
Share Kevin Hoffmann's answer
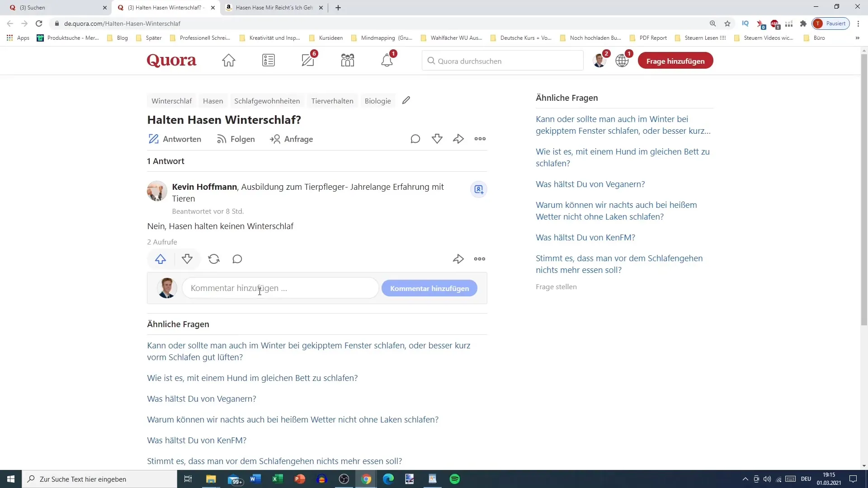point(458,259)
